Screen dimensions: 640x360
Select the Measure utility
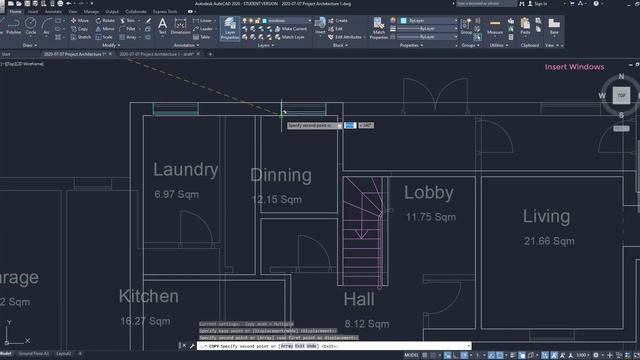[x=495, y=26]
